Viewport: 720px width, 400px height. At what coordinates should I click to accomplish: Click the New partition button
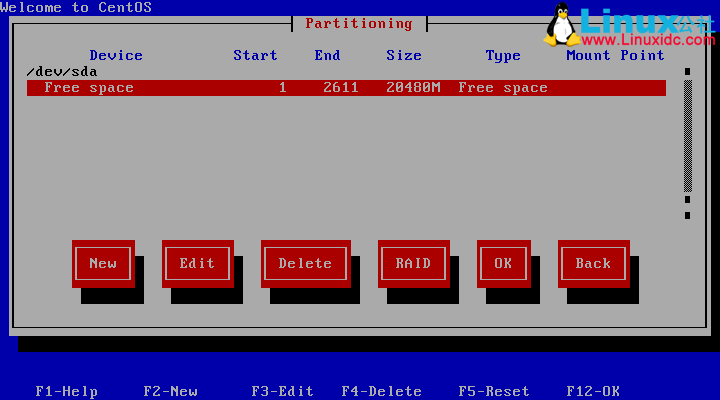click(x=103, y=264)
